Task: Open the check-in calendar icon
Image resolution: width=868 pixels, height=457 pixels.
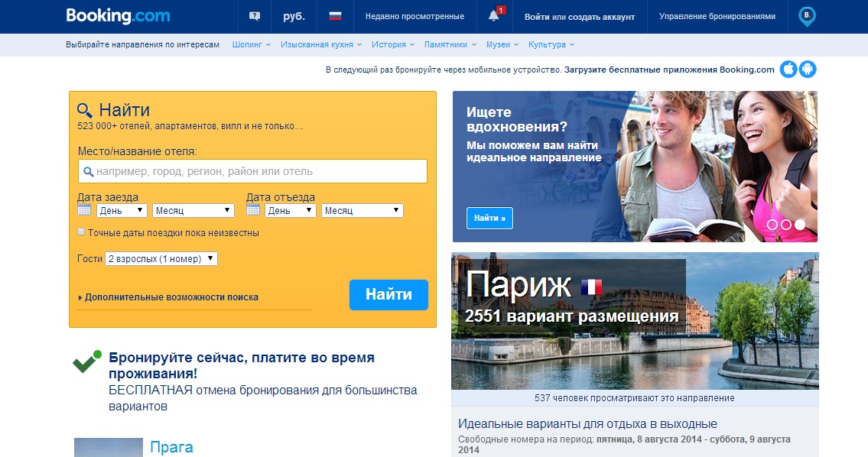Action: (x=84, y=209)
